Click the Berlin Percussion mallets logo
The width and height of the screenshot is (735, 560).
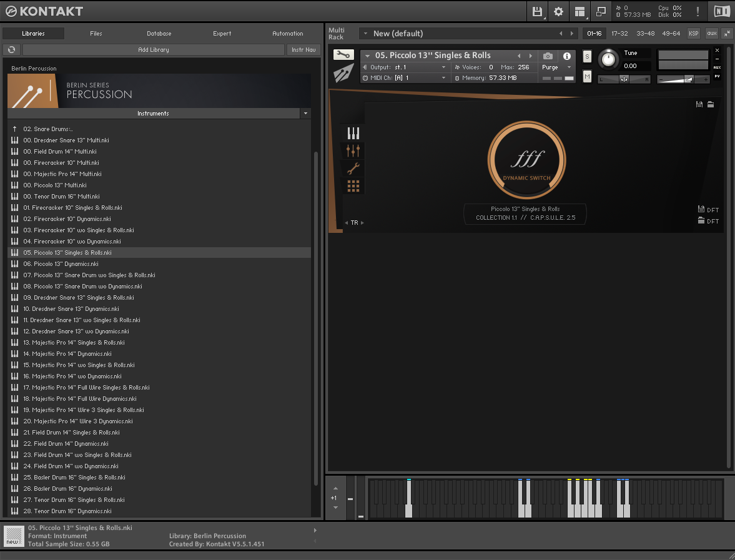click(32, 91)
